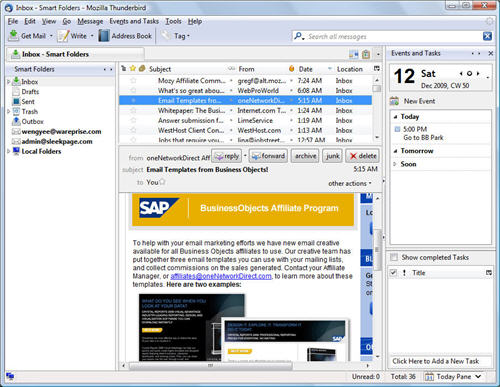Toggle Show completed Tasks checkbox
The image size is (500, 387).
tap(394, 257)
